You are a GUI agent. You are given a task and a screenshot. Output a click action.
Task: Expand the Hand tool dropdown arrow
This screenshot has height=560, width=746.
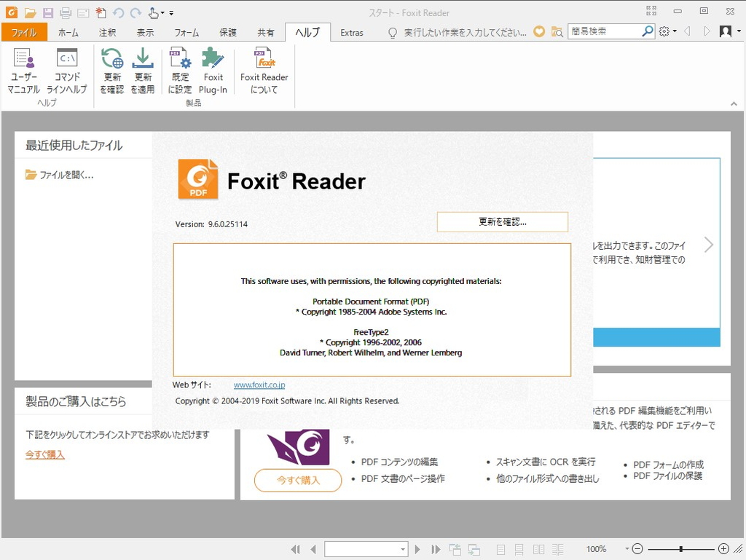click(162, 12)
